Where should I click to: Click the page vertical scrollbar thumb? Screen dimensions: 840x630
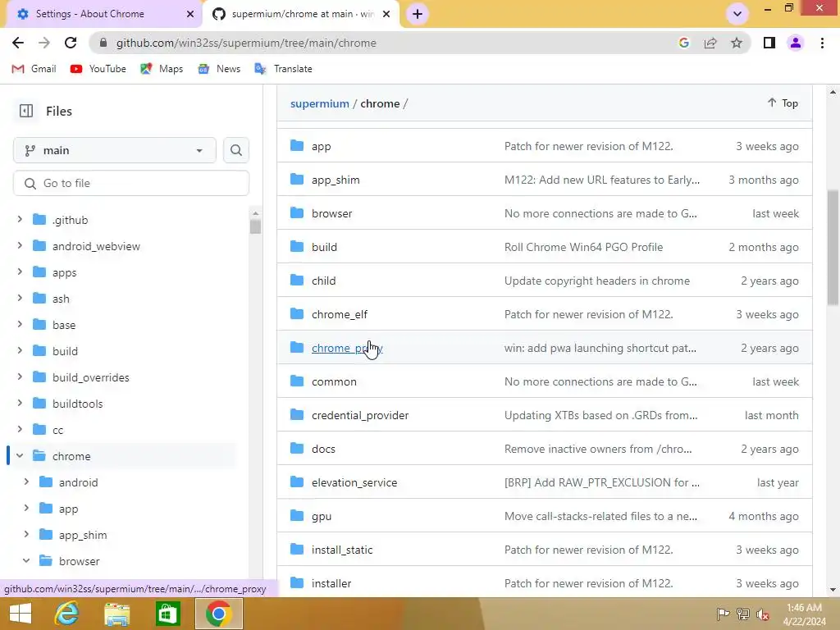coord(833,247)
